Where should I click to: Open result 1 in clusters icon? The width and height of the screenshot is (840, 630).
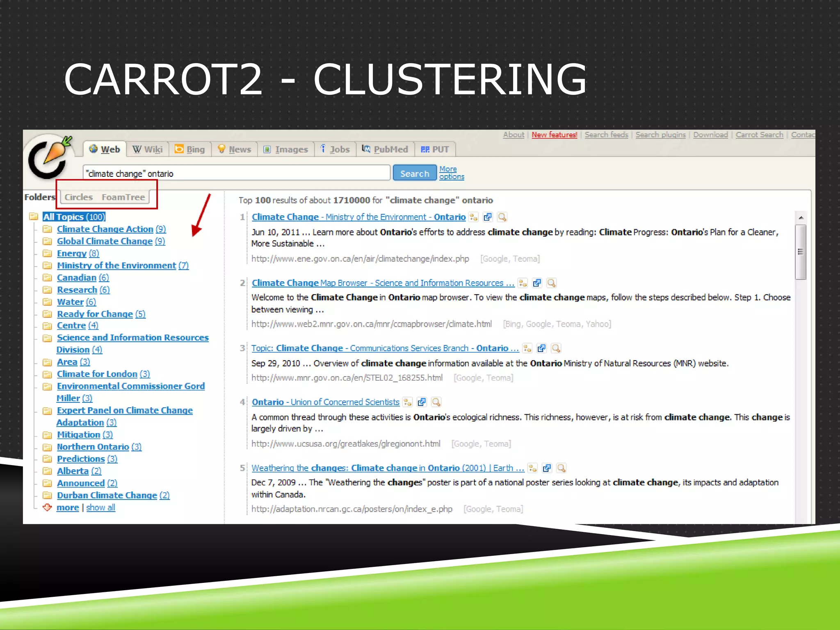tap(473, 217)
